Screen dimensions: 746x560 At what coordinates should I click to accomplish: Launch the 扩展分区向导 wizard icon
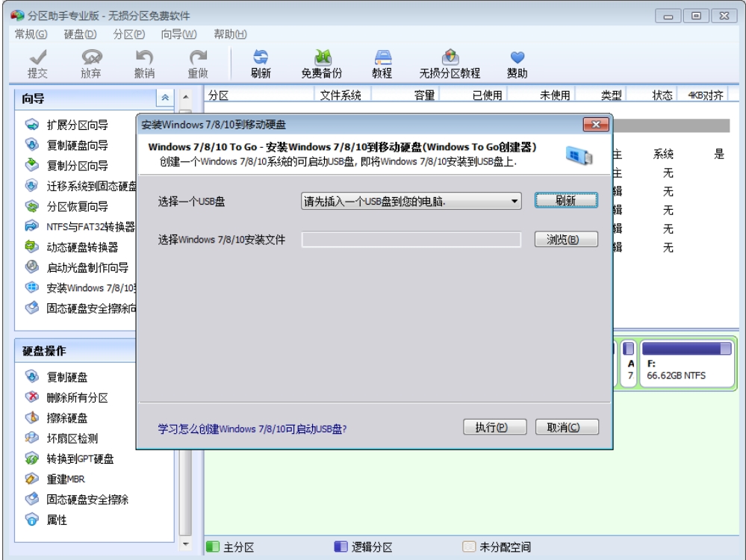tap(32, 125)
